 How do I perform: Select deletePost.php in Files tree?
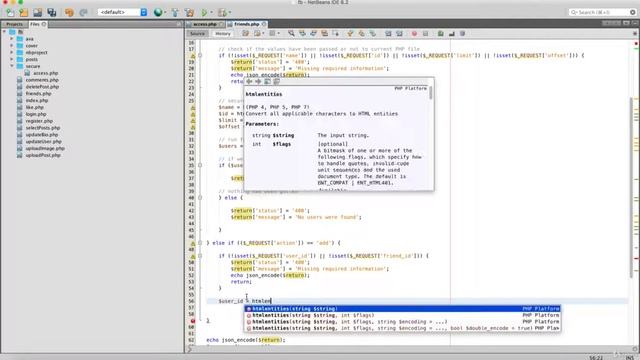click(x=42, y=87)
